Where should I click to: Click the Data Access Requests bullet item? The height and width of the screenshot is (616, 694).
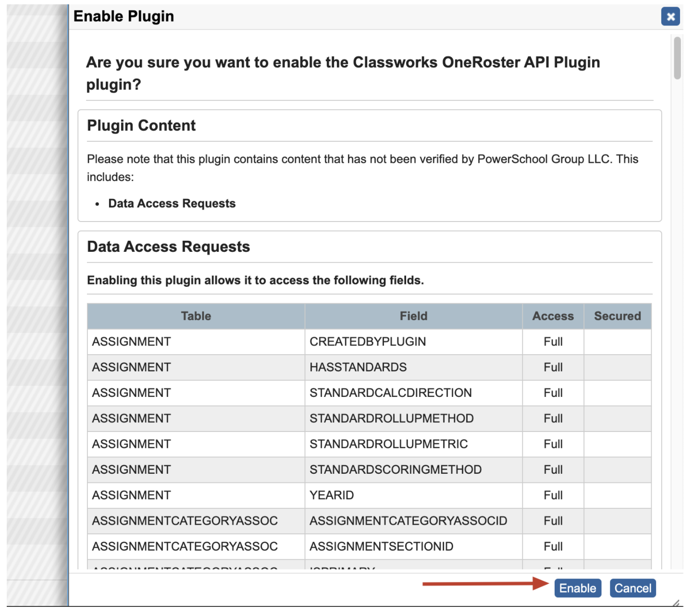pos(172,203)
